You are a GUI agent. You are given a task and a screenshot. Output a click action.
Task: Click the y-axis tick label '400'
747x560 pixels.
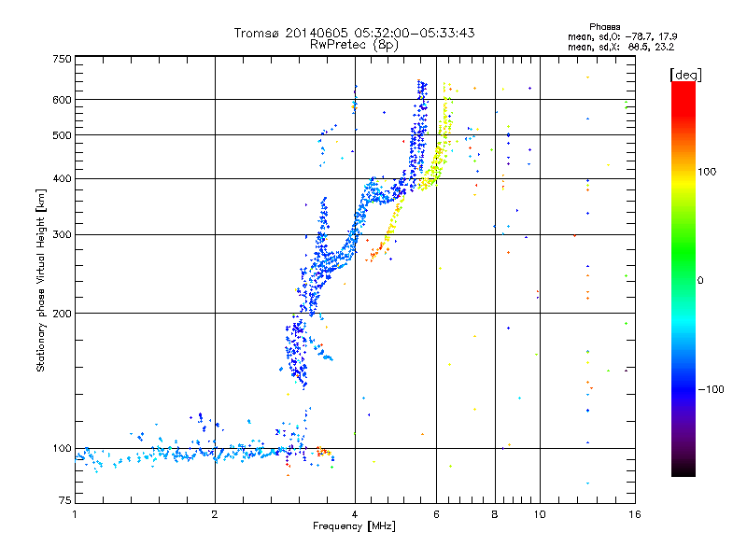(63, 178)
